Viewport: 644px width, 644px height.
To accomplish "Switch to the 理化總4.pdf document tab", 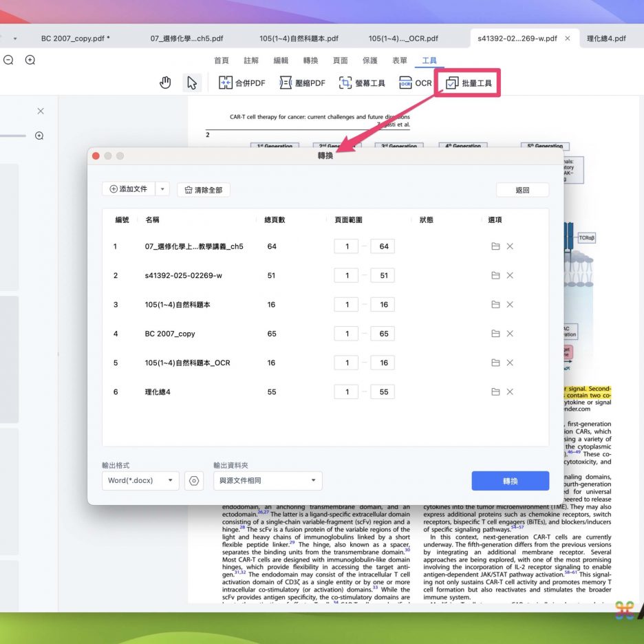I will click(606, 39).
